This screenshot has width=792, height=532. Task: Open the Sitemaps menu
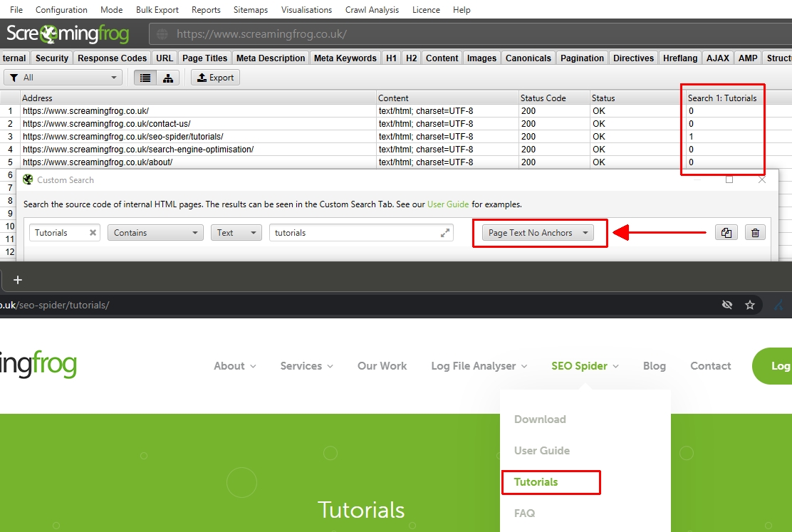coord(251,9)
